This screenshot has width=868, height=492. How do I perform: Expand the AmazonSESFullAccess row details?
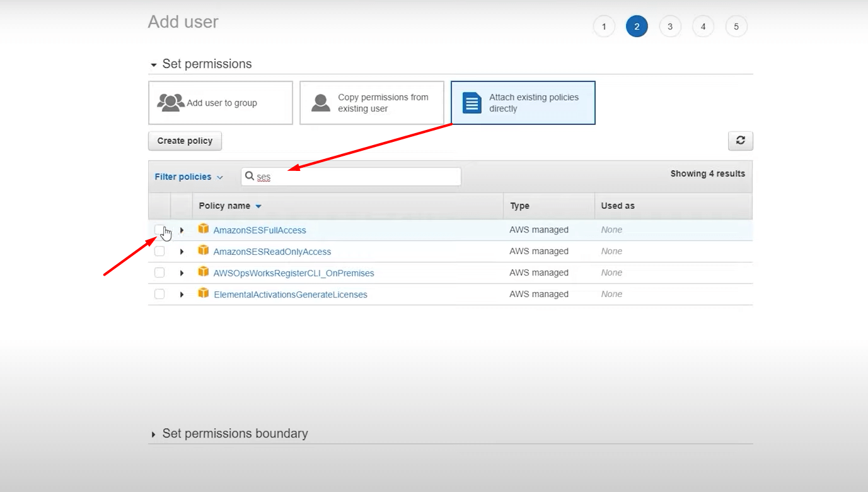pos(182,230)
